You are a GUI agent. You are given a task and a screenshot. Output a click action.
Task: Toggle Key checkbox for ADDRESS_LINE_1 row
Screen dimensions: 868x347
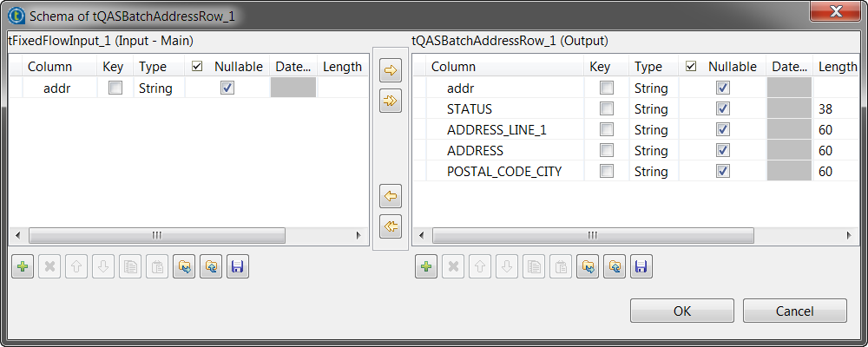[607, 129]
